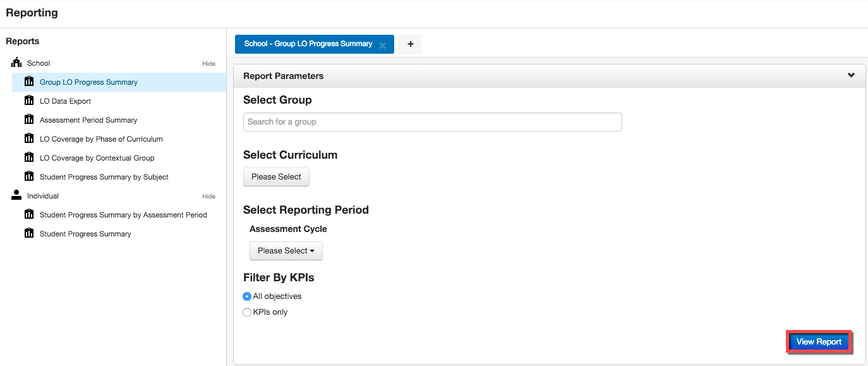This screenshot has width=868, height=366.
Task: Click icon beside Assessment Period Summary
Action: pos(28,119)
